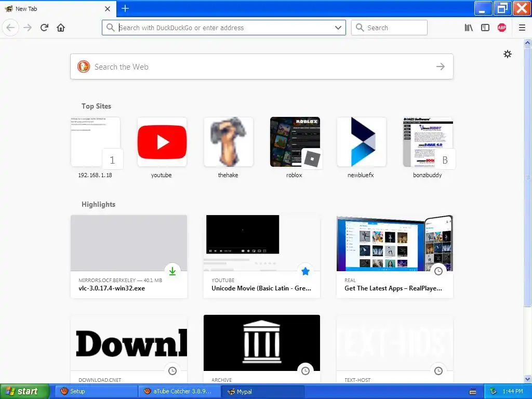Image resolution: width=532 pixels, height=399 pixels.
Task: Switch to Setup taskbar window
Action: click(96, 391)
